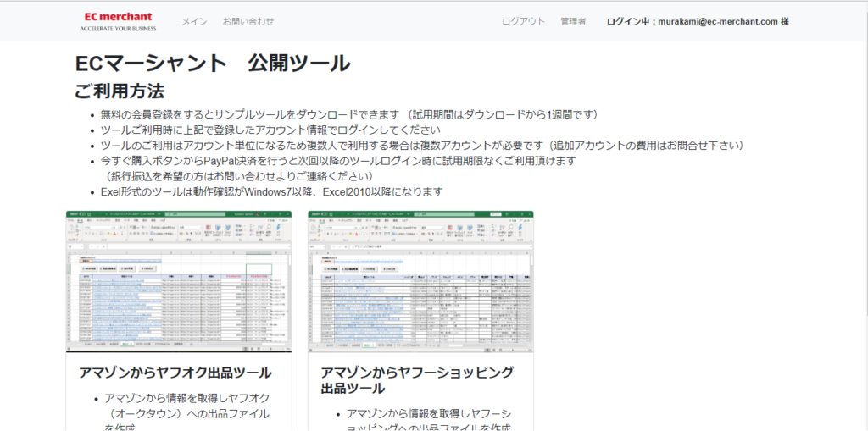868x431 pixels.
Task: Click the 銀行振込を希望の方 note line
Action: 237,176
